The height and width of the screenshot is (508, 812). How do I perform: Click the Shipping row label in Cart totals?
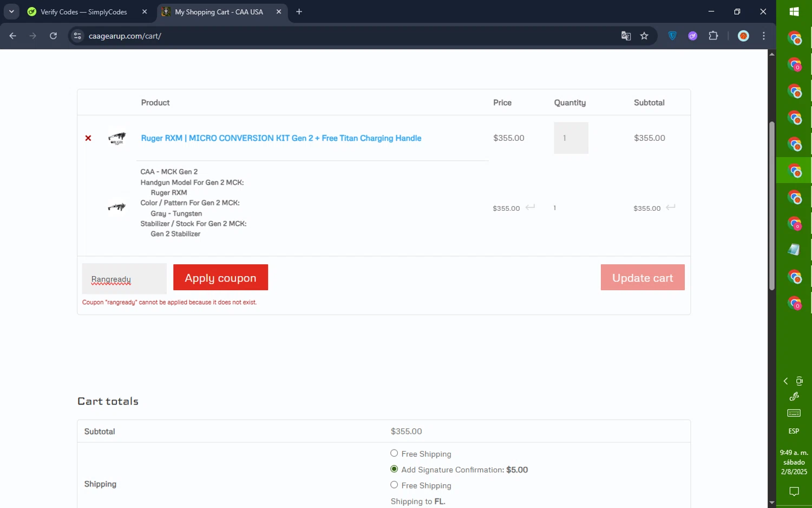(100, 484)
